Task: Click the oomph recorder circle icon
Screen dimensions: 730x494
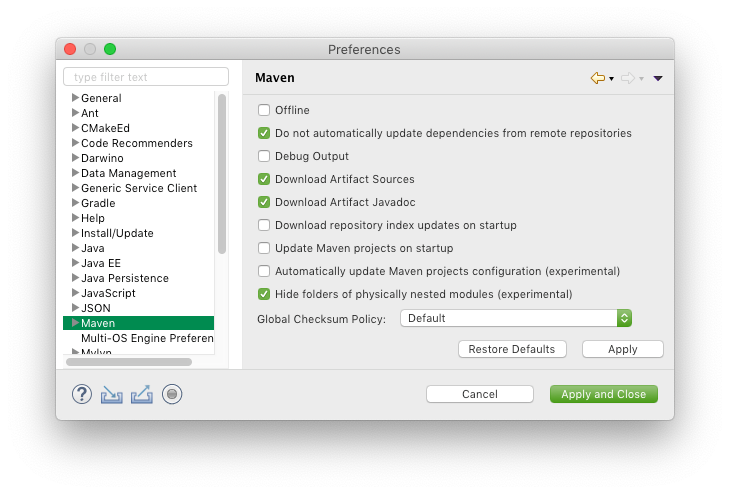Action: tap(172, 394)
